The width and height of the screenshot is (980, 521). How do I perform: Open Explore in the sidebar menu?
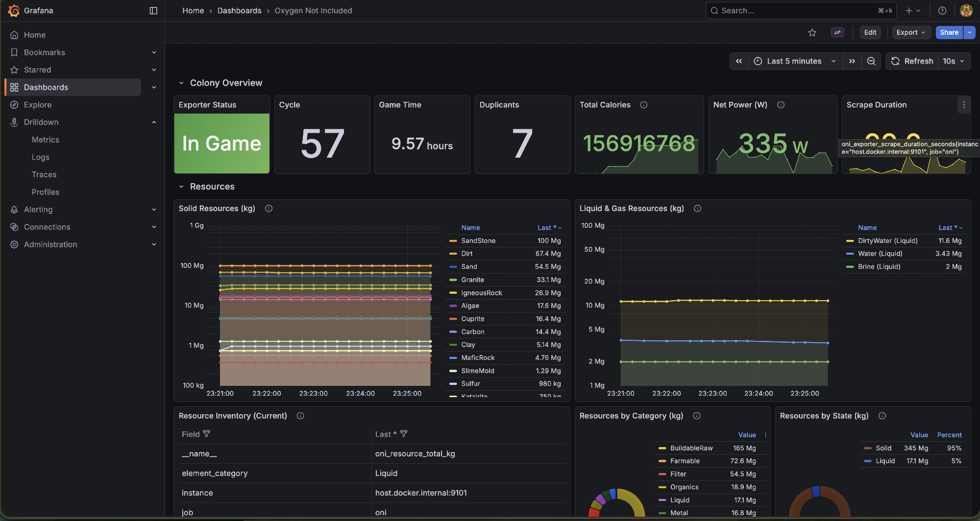pos(38,105)
